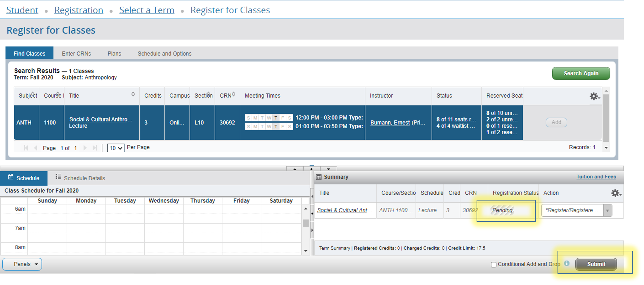Open the Action dropdown for ANTH 1100
644x285 pixels.
point(607,210)
